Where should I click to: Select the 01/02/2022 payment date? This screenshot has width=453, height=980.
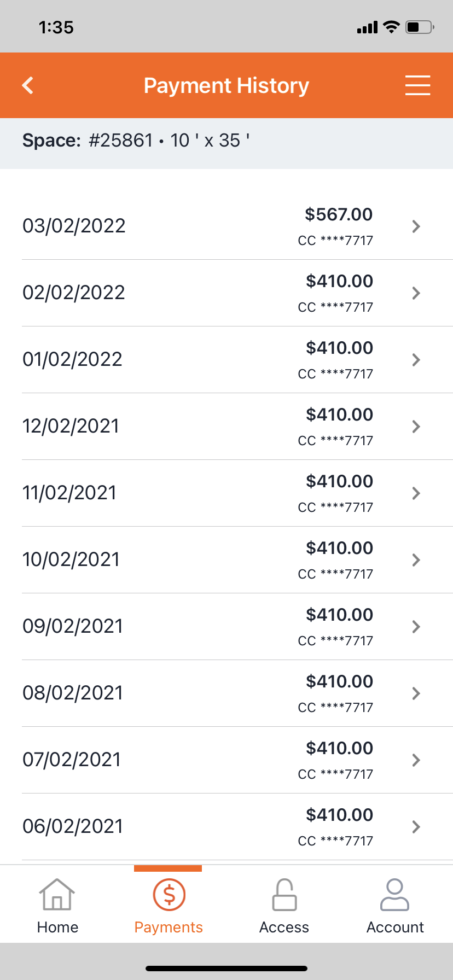click(72, 359)
